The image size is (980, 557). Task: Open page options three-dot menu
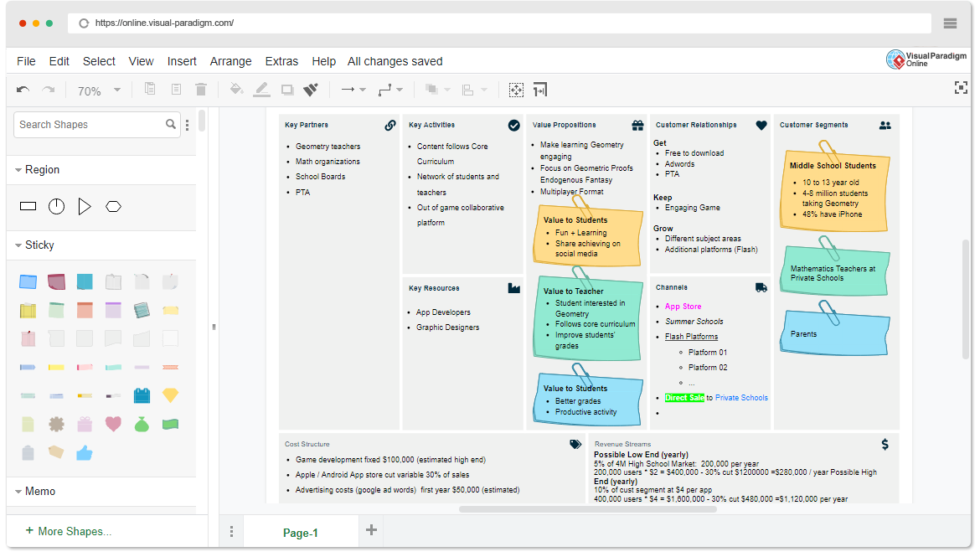pos(231,531)
